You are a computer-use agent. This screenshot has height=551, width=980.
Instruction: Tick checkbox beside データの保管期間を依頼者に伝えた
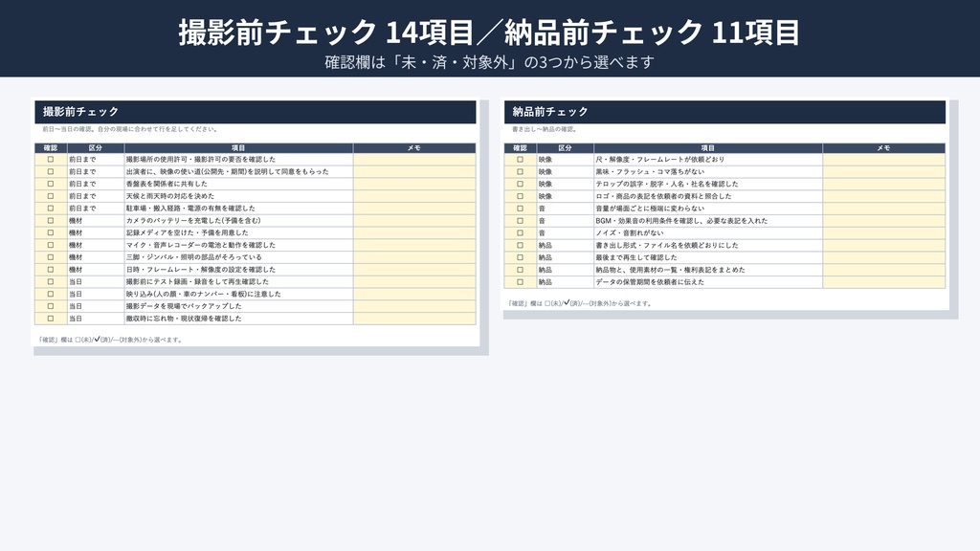click(520, 282)
